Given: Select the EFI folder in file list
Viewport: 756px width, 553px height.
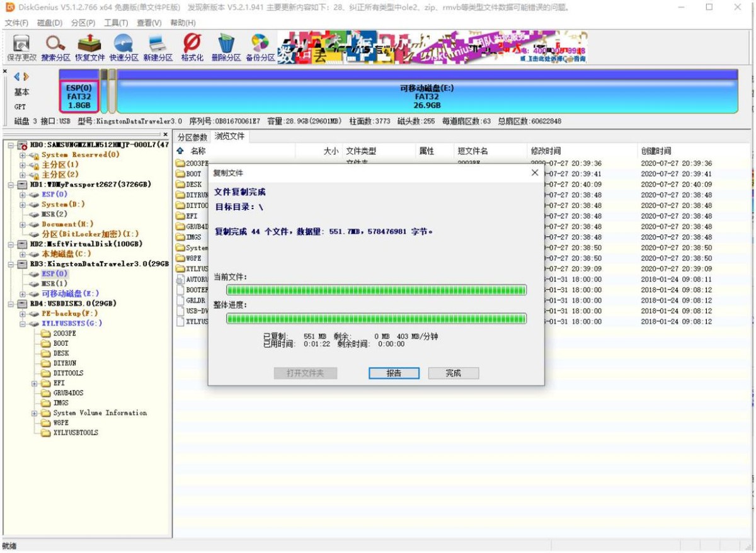Looking at the screenshot, I should point(192,216).
